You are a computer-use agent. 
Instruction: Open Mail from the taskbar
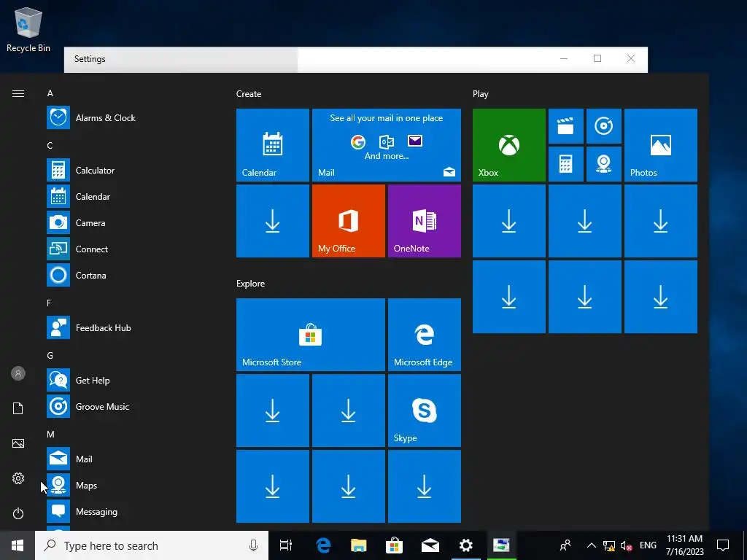click(430, 545)
